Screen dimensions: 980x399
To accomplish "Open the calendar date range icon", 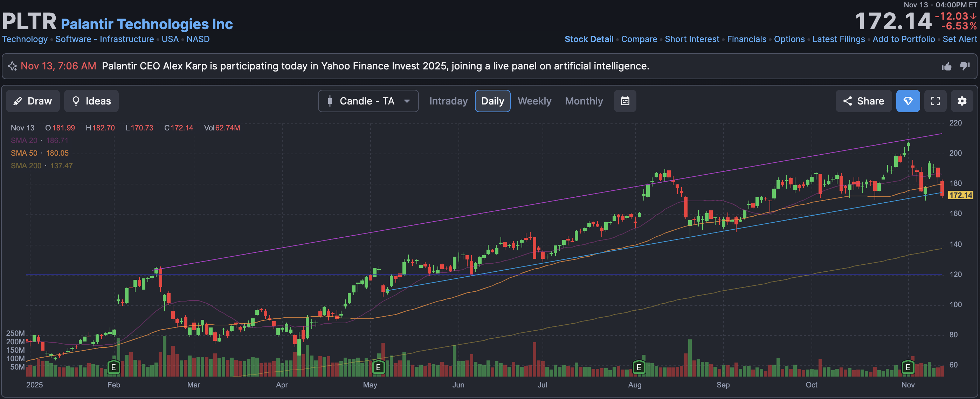I will [x=625, y=101].
